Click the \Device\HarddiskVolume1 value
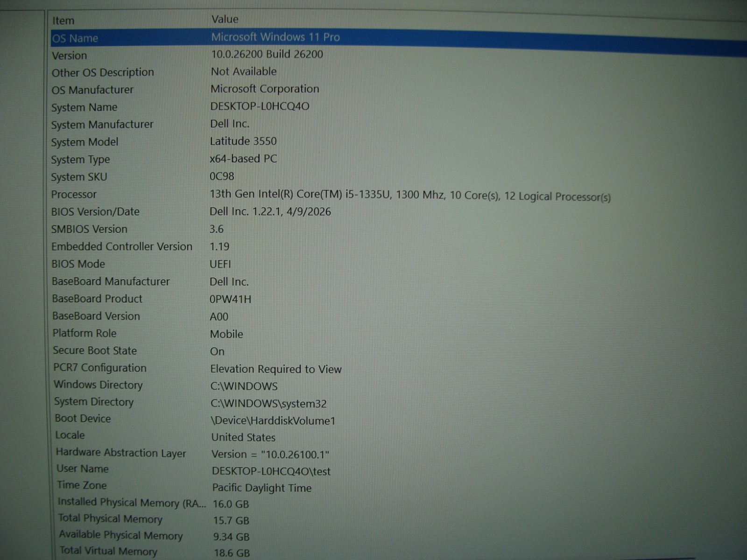 273,421
